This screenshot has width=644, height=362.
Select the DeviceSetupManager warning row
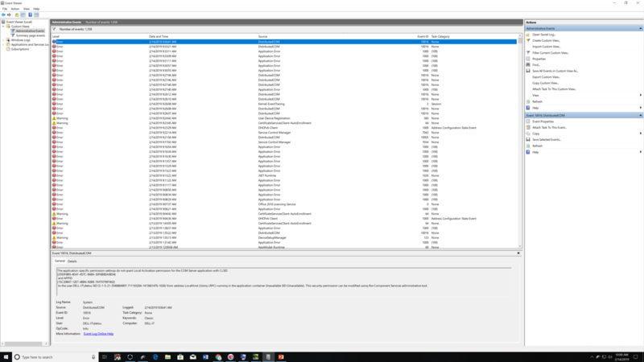pyautogui.click(x=284, y=237)
